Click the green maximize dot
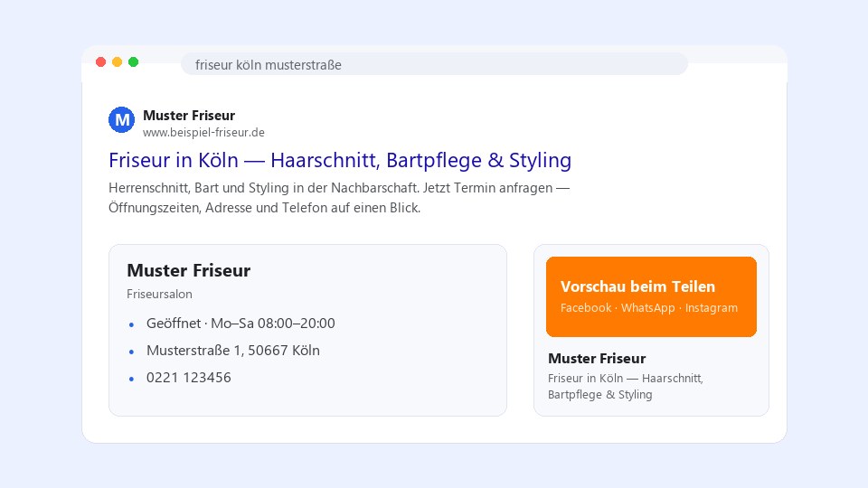Image resolution: width=868 pixels, height=488 pixels. [x=134, y=62]
